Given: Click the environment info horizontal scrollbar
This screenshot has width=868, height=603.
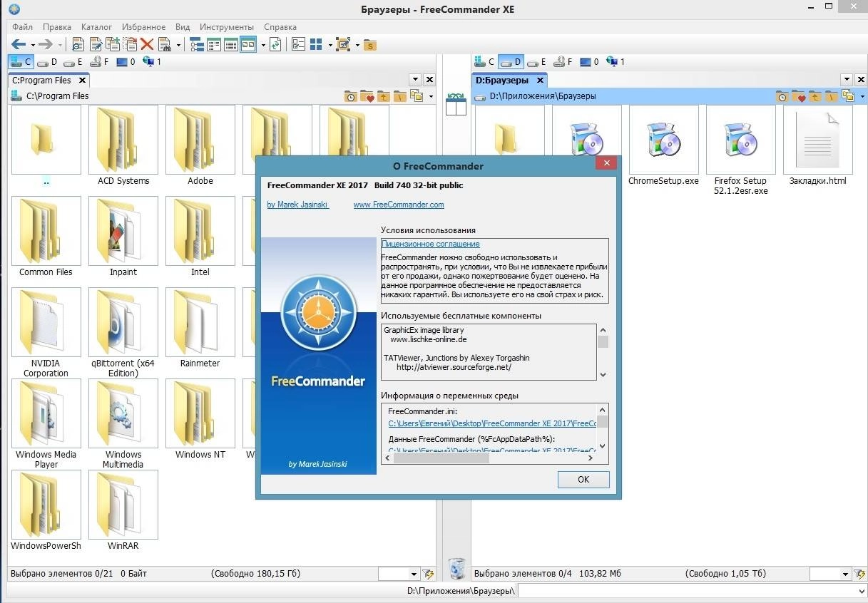Looking at the screenshot, I should [x=489, y=458].
